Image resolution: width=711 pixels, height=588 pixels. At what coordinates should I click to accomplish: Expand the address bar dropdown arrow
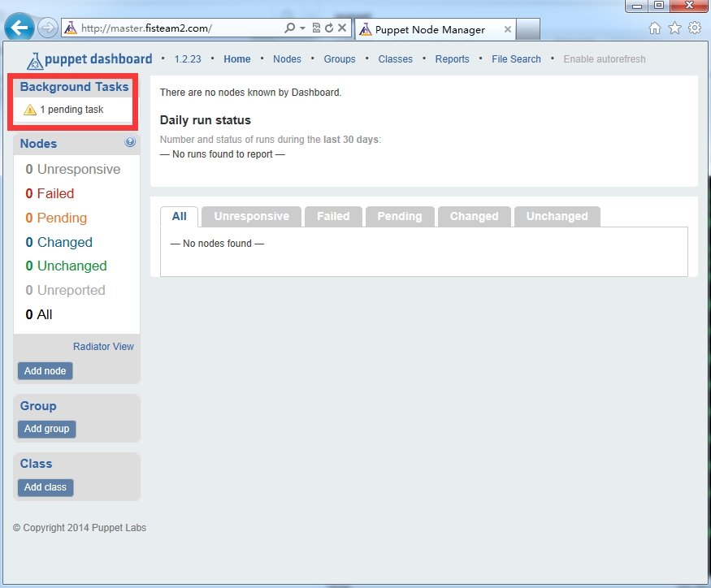click(303, 28)
